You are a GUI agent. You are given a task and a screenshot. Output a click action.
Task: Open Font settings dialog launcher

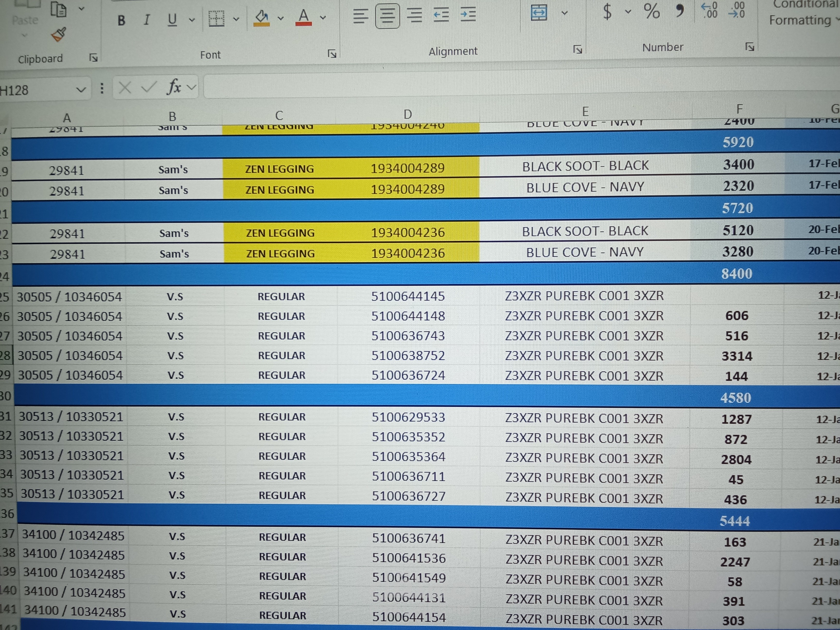click(x=332, y=54)
